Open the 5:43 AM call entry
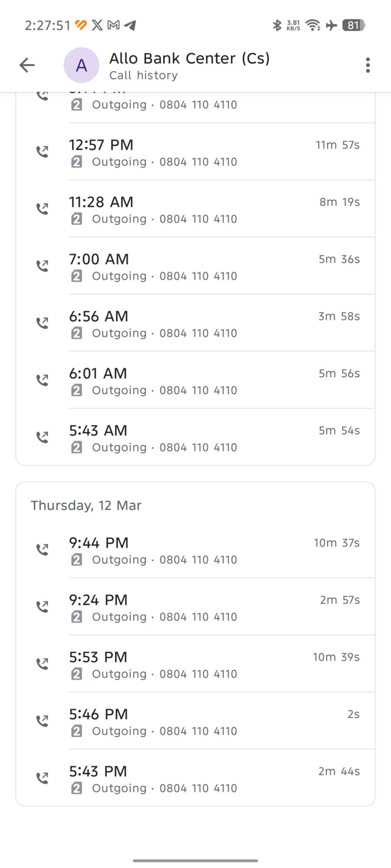Image resolution: width=391 pixels, height=868 pixels. 204,438
